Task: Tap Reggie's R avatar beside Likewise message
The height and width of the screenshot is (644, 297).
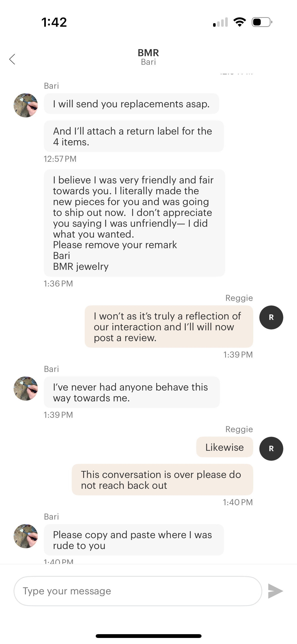Action: click(x=271, y=448)
